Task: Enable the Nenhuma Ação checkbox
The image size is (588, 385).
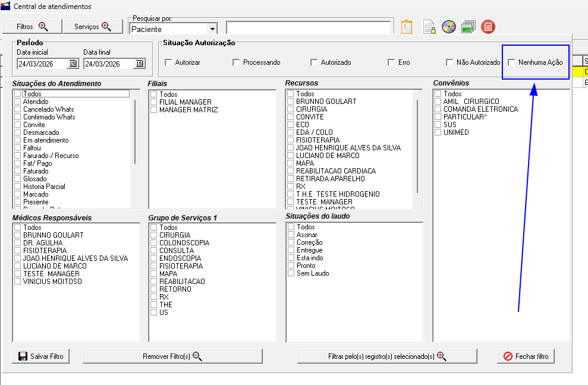Action: point(511,62)
